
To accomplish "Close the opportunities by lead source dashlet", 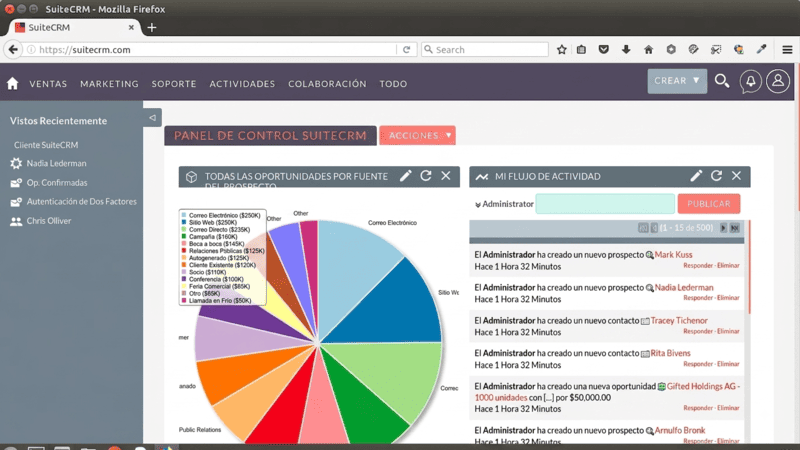I will 445,176.
